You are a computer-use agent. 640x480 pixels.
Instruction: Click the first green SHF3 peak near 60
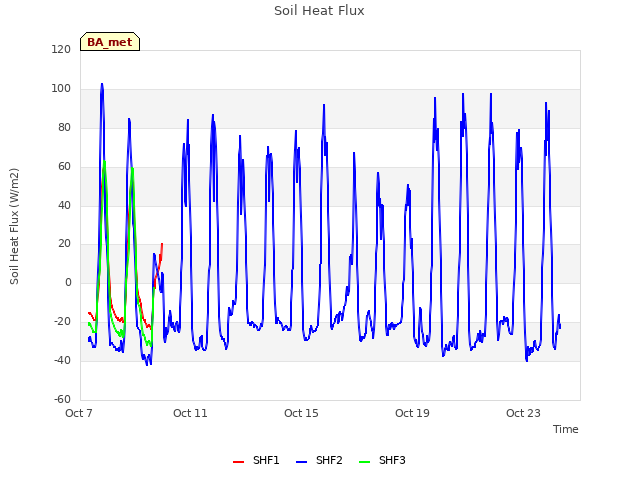[x=104, y=161]
